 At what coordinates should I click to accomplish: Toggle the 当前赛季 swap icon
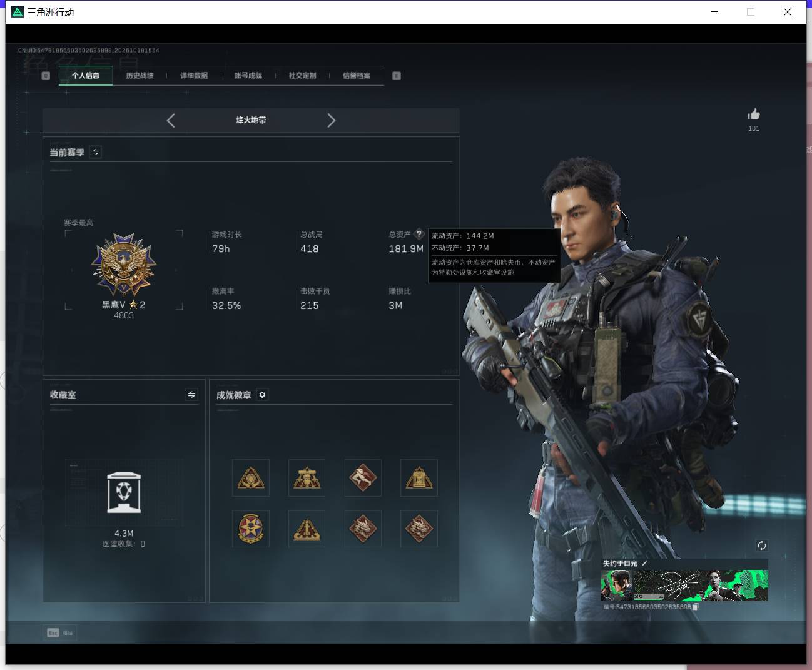pos(96,152)
